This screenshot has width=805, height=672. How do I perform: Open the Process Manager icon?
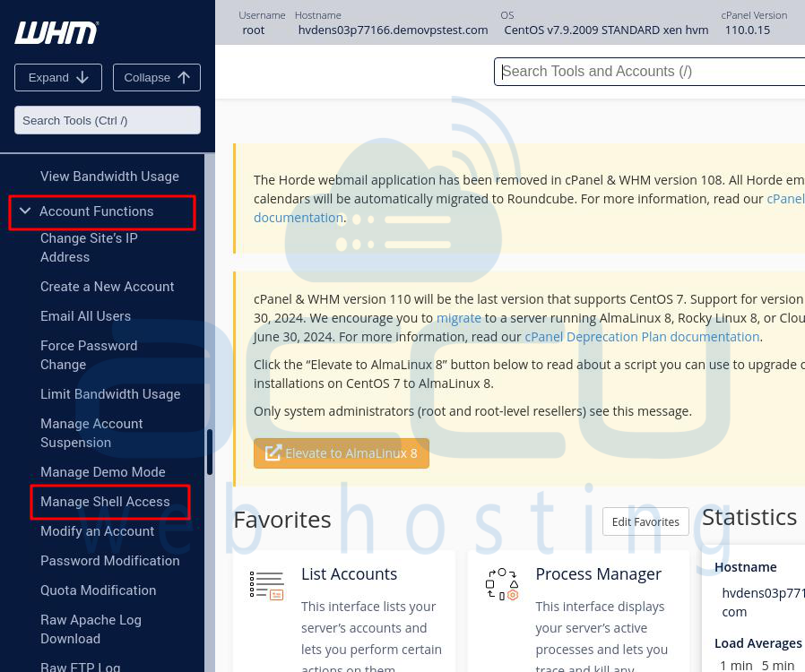(x=502, y=584)
